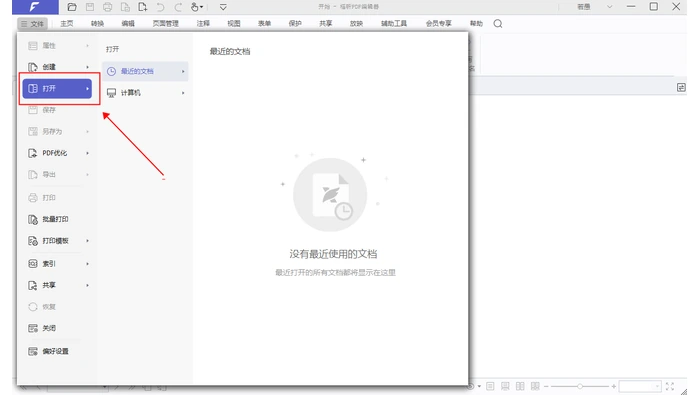Click the Undo arrow icon

point(160,7)
